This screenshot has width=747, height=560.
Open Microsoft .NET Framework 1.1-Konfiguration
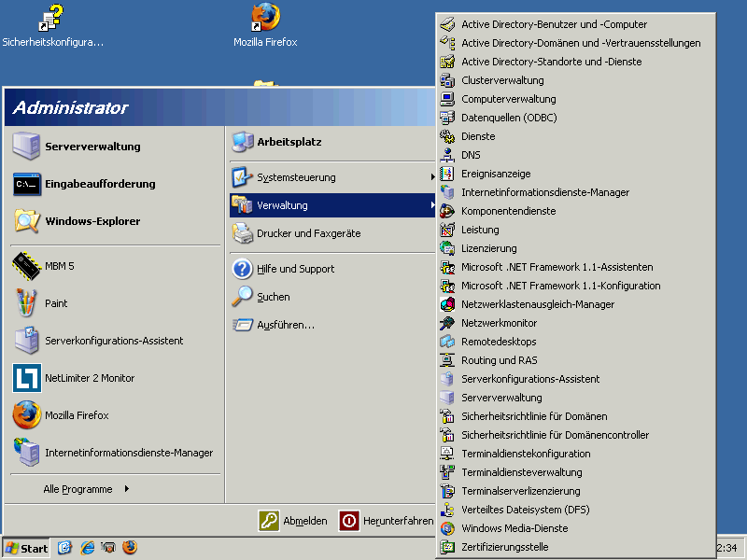pyautogui.click(x=575, y=286)
